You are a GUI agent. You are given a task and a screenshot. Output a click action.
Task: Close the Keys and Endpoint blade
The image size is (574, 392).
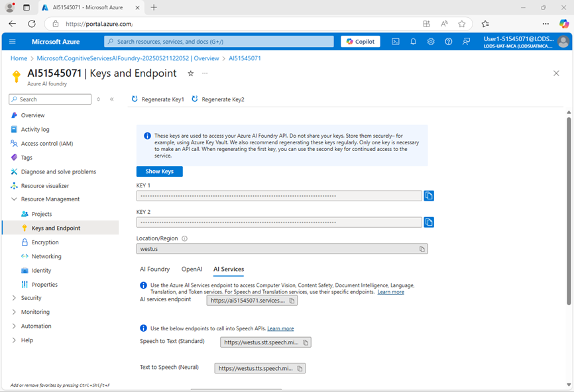pyautogui.click(x=556, y=73)
